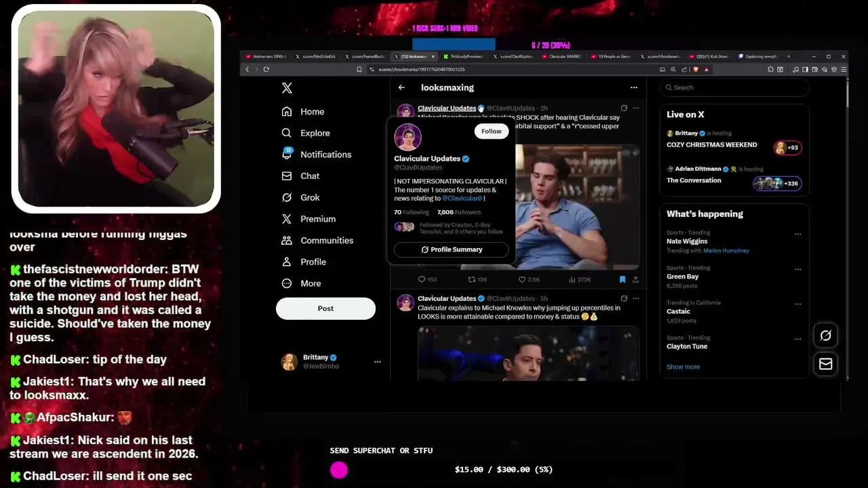Click the 70 Following count
The width and height of the screenshot is (868, 488).
[x=411, y=212]
